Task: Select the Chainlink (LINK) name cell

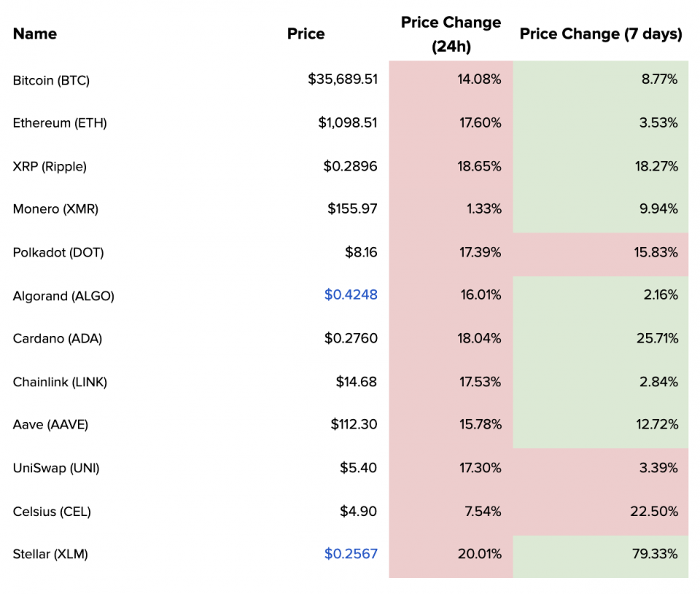Action: [60, 381]
